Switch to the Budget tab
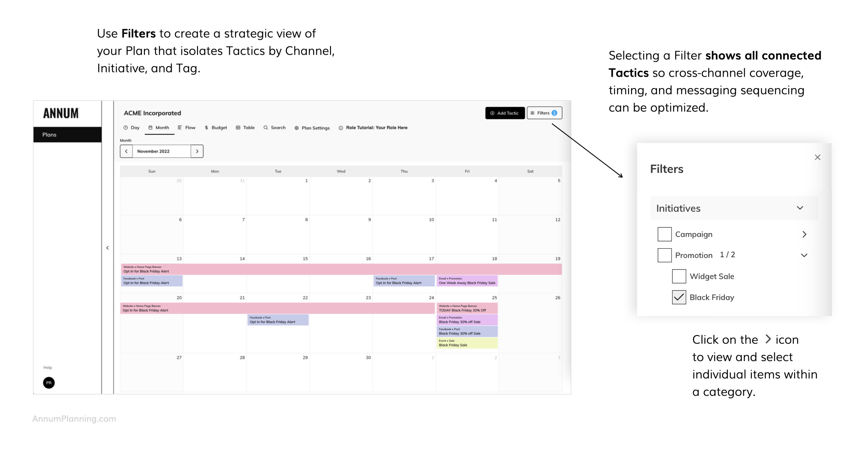 [216, 128]
